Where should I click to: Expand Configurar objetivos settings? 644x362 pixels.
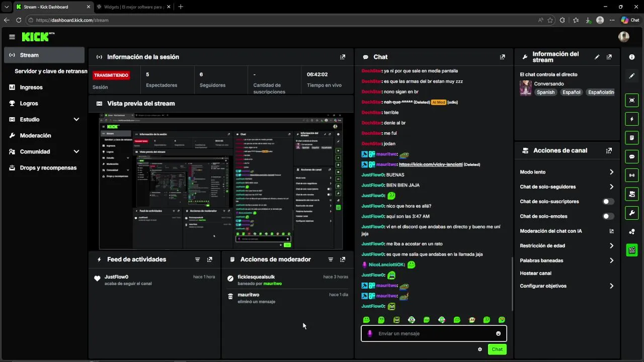611,286
